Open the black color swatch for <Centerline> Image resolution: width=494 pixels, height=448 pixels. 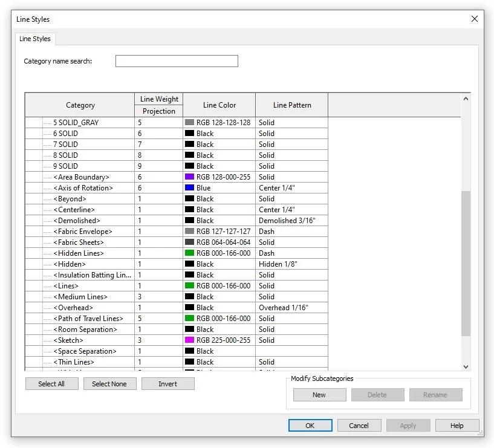189,209
